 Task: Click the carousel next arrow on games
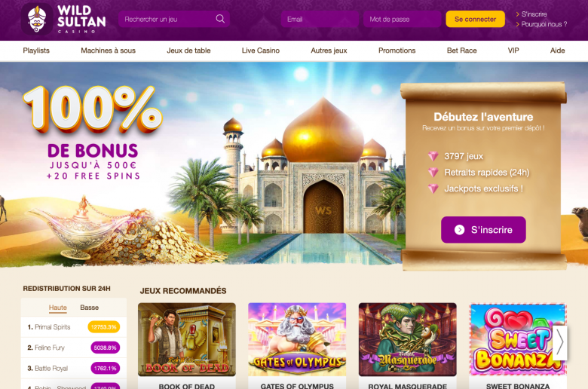(x=559, y=342)
